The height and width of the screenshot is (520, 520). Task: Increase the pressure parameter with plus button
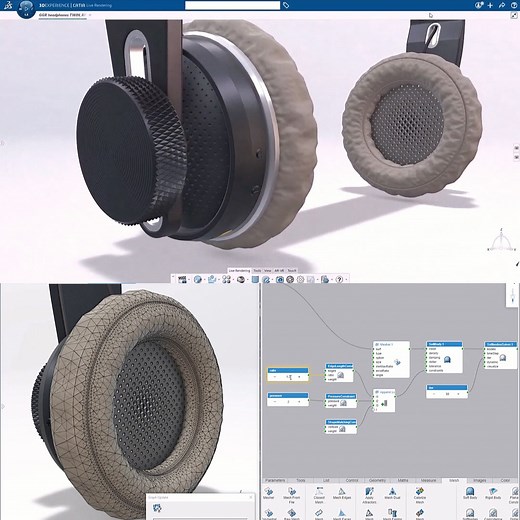299,402
